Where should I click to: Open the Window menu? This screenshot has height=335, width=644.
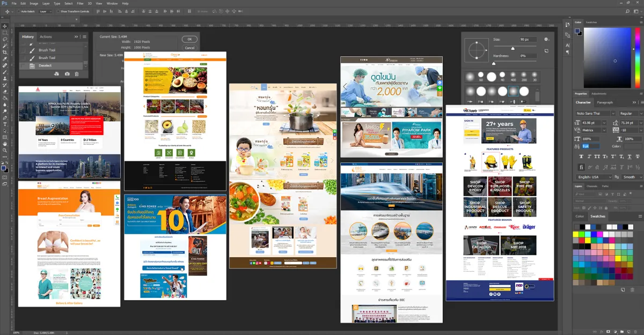112,3
